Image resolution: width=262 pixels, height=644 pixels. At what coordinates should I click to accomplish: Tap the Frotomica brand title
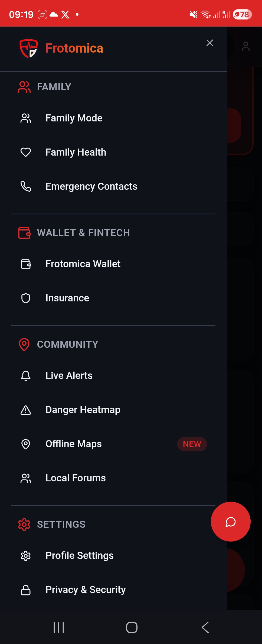pyautogui.click(x=74, y=49)
